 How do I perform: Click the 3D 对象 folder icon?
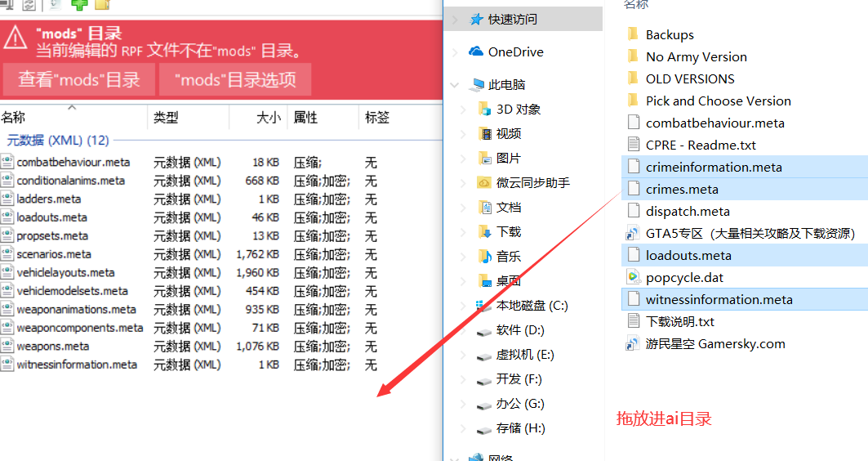pyautogui.click(x=485, y=110)
